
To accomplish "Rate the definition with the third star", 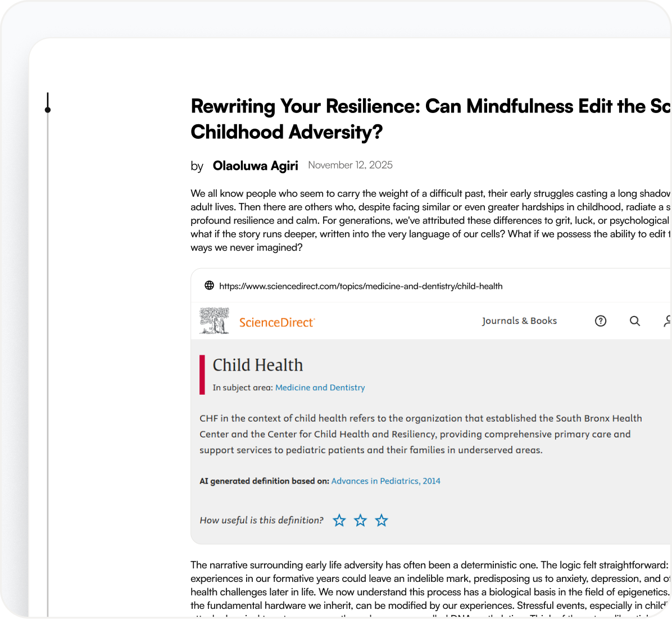I will (x=382, y=521).
